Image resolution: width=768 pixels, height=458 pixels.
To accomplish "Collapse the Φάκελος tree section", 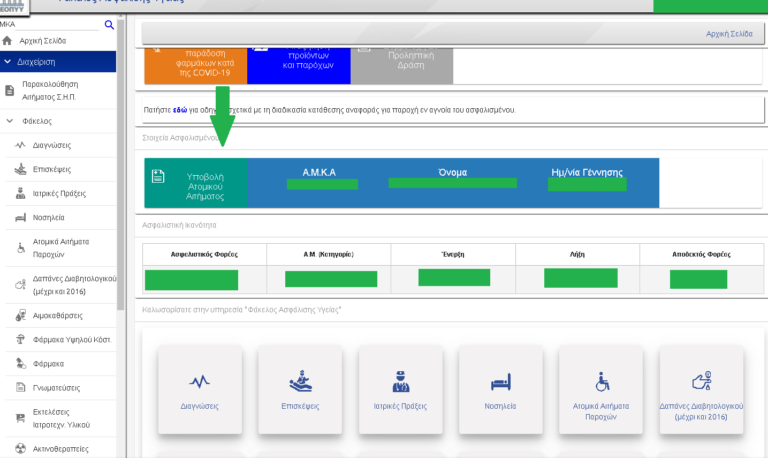I will coord(10,121).
